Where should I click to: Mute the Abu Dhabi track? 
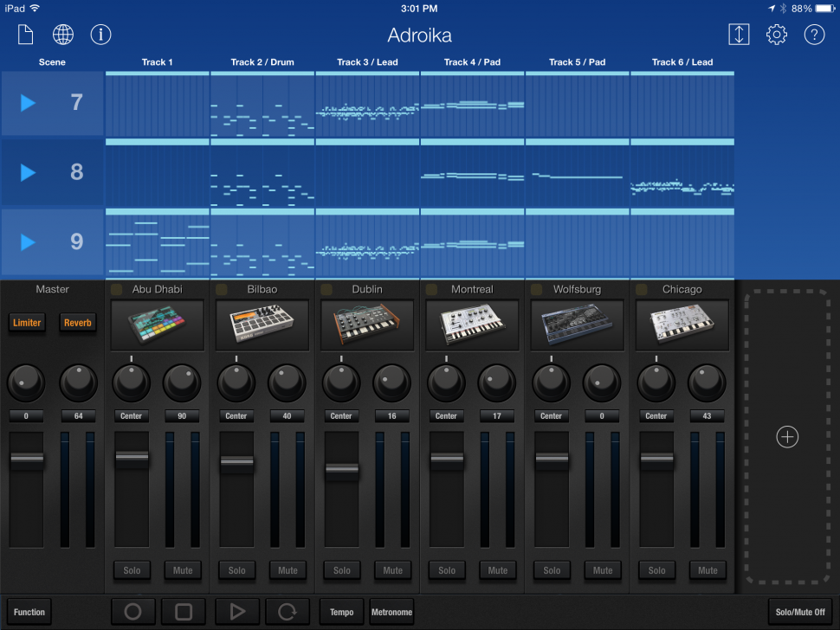point(183,570)
